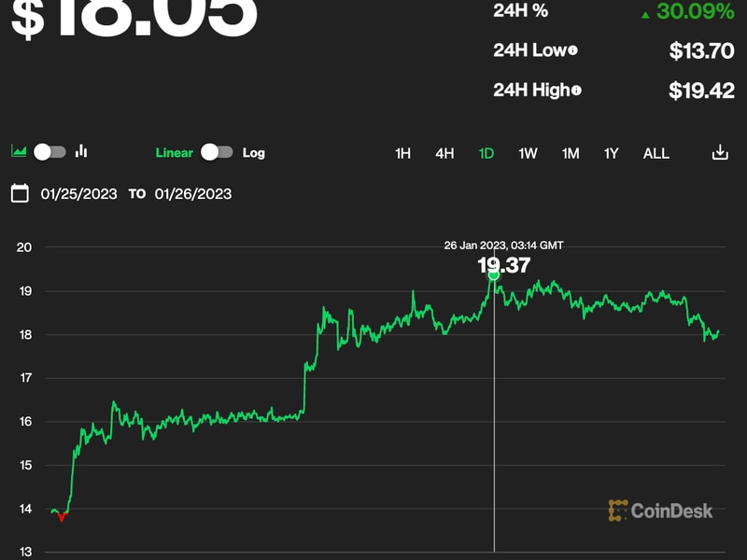The image size is (747, 560).
Task: Select the 1W time range
Action: (x=528, y=153)
